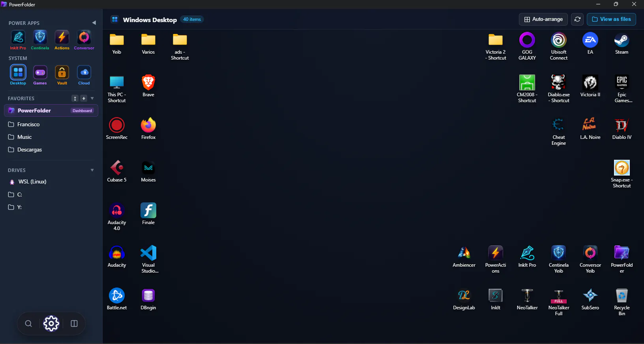Toggle split panel view icon
Screen dimensions: 644x344
[x=74, y=323]
